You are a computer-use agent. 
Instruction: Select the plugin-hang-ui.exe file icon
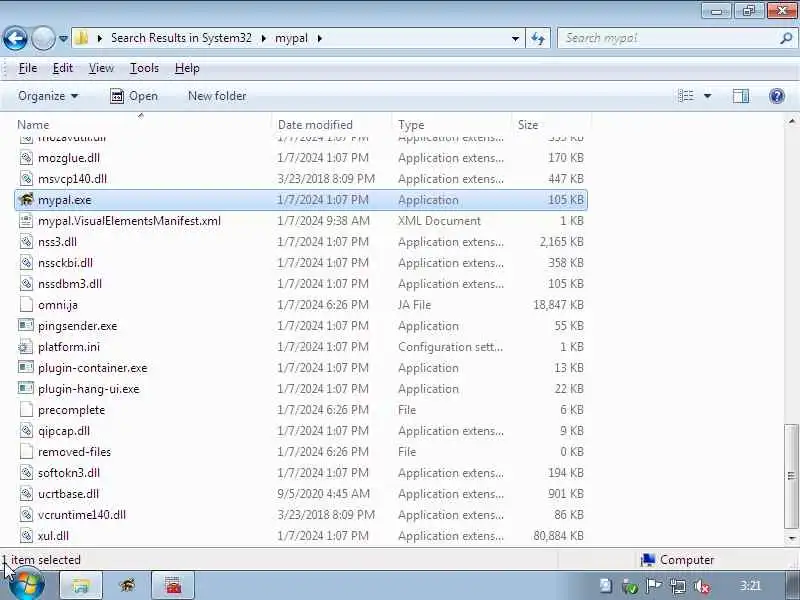[26, 389]
